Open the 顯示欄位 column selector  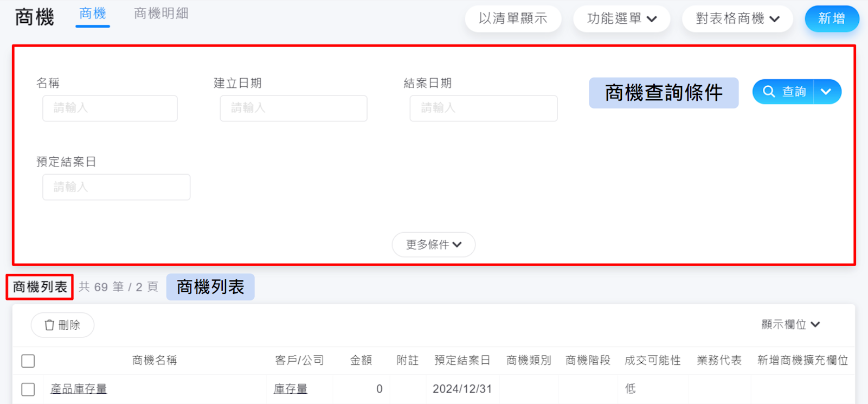(x=790, y=324)
